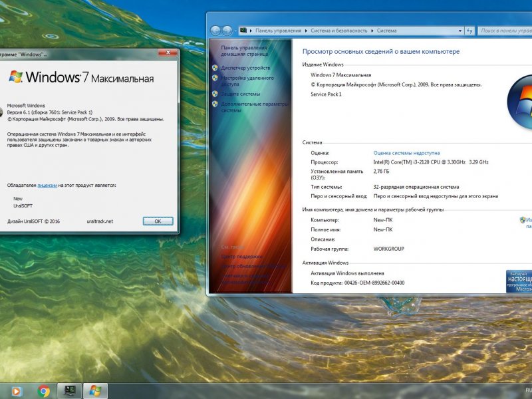Image resolution: width=532 pixels, height=399 pixels.
Task: Click product code 00426-OEM-8992662-00400
Action: [374, 283]
